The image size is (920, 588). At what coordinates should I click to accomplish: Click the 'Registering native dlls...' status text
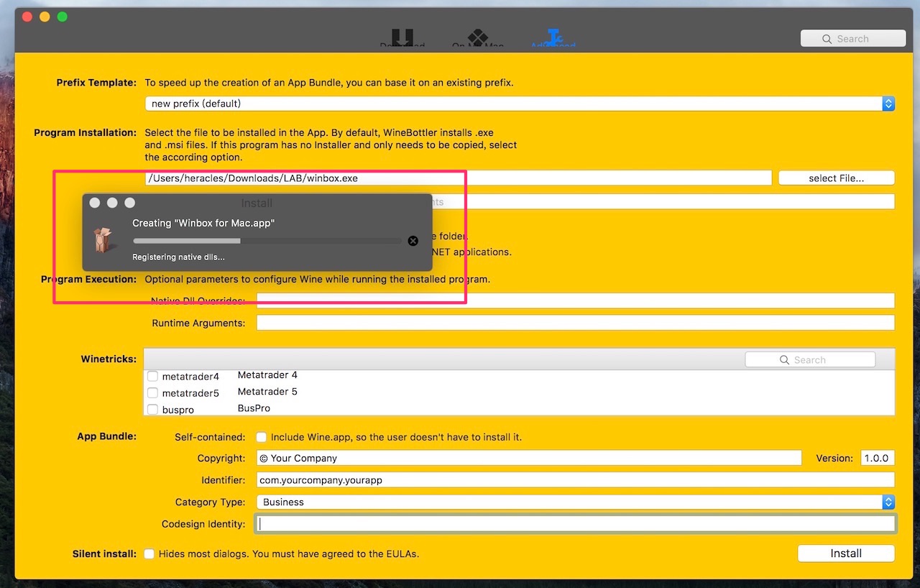point(178,257)
